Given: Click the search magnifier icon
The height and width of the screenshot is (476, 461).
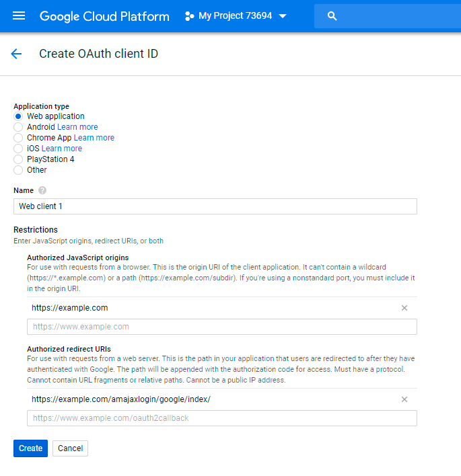Looking at the screenshot, I should click(332, 16).
